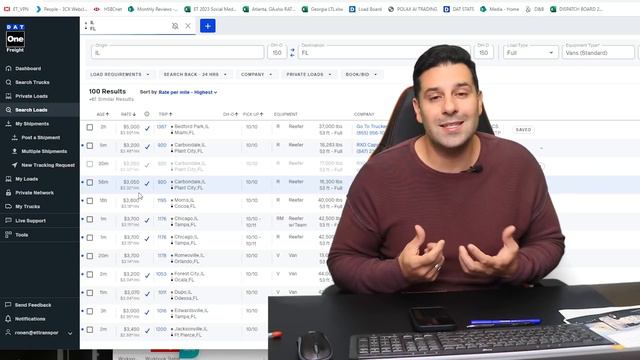Open the DAT STATS bookmark
640x360 pixels.
click(x=459, y=9)
